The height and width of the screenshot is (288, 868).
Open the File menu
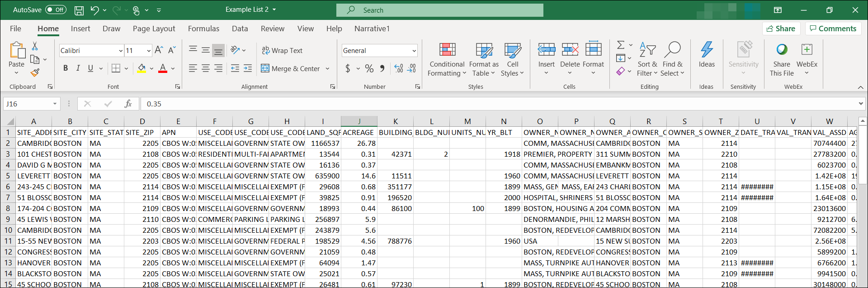click(x=15, y=29)
